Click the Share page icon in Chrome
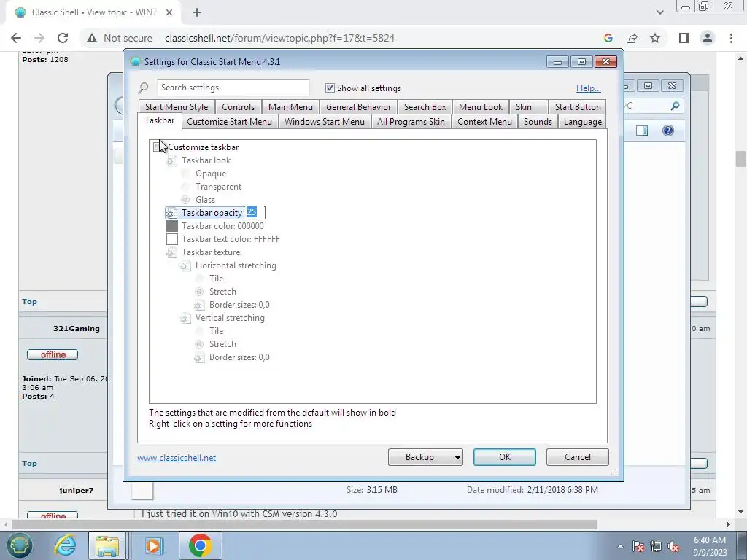This screenshot has width=747, height=560. tap(632, 38)
